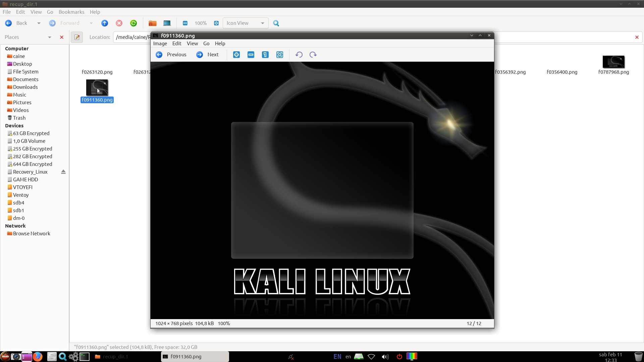
Task: Toggle location text entry edit button
Action: click(x=77, y=37)
